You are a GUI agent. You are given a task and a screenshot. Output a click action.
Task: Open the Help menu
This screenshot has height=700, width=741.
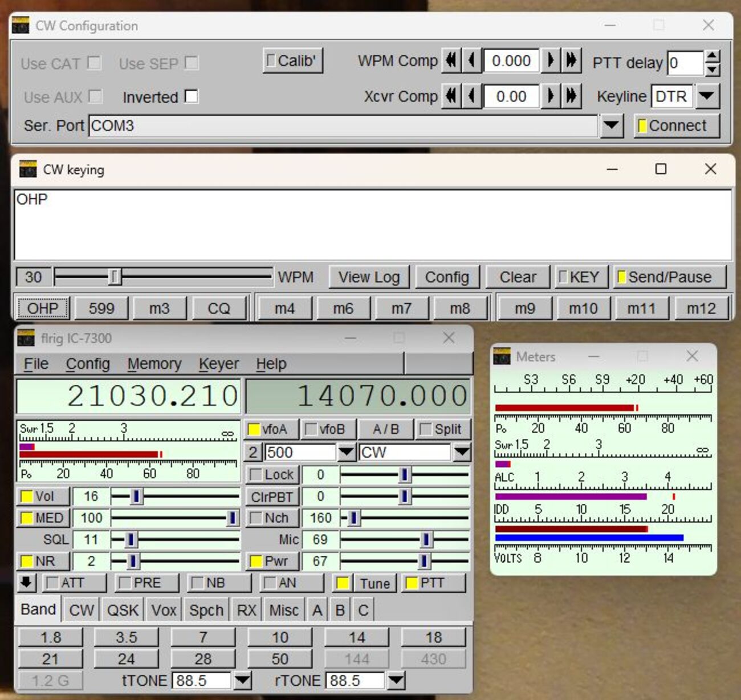click(x=271, y=363)
